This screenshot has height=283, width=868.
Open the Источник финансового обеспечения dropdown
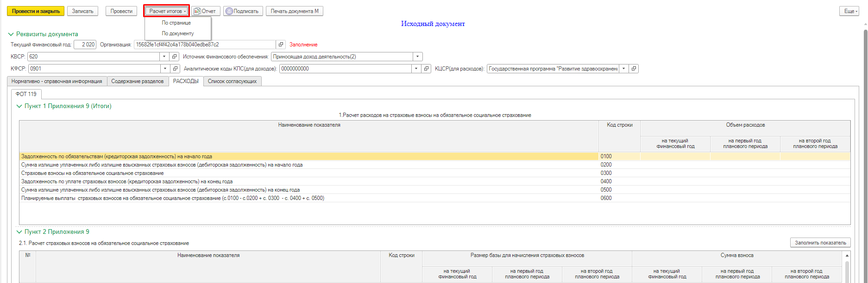417,57
